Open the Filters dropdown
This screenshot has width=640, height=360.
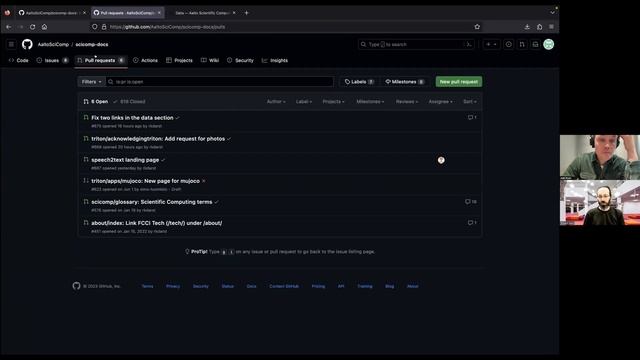point(91,82)
